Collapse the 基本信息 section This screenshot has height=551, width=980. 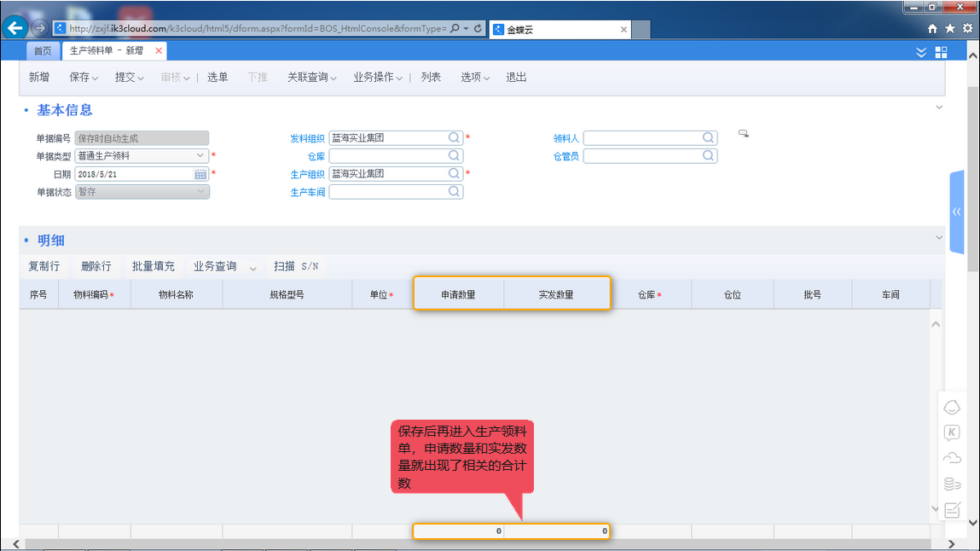point(939,107)
